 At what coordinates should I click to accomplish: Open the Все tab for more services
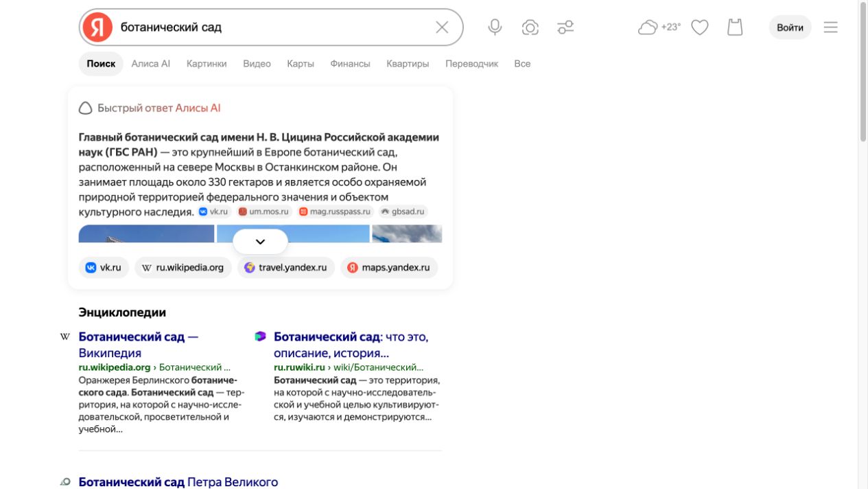click(x=522, y=64)
